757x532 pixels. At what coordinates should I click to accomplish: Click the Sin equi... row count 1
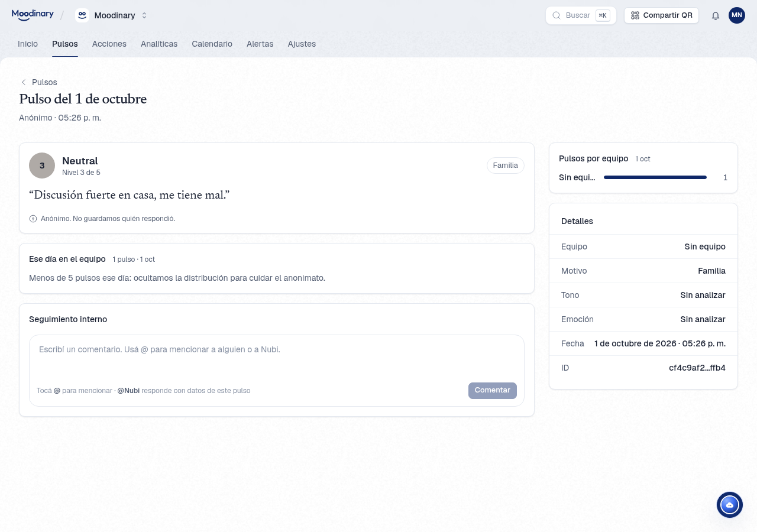pyautogui.click(x=725, y=177)
